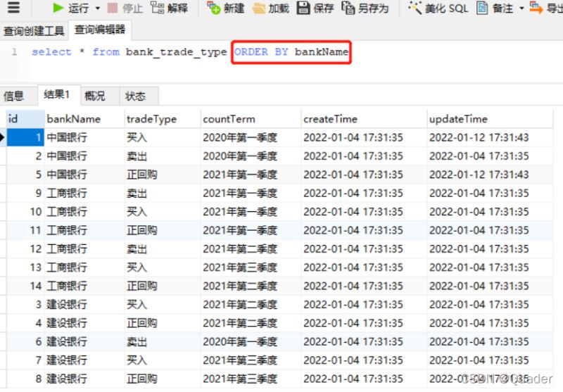
Task: Select bankName cell in row id 3
Action: [84, 305]
